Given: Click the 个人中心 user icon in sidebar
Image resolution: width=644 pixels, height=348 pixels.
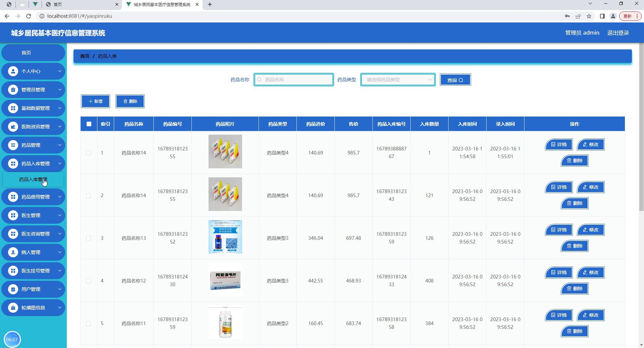Looking at the screenshot, I should tap(13, 71).
